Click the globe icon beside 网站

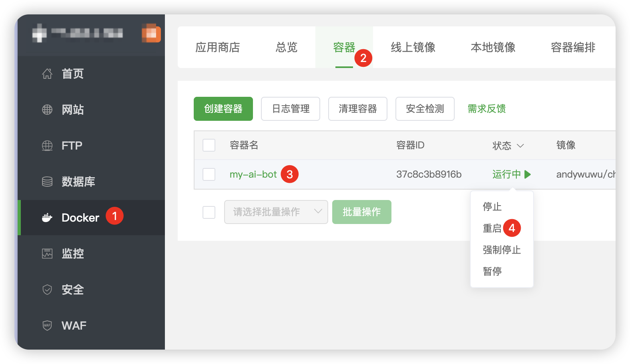tap(47, 110)
